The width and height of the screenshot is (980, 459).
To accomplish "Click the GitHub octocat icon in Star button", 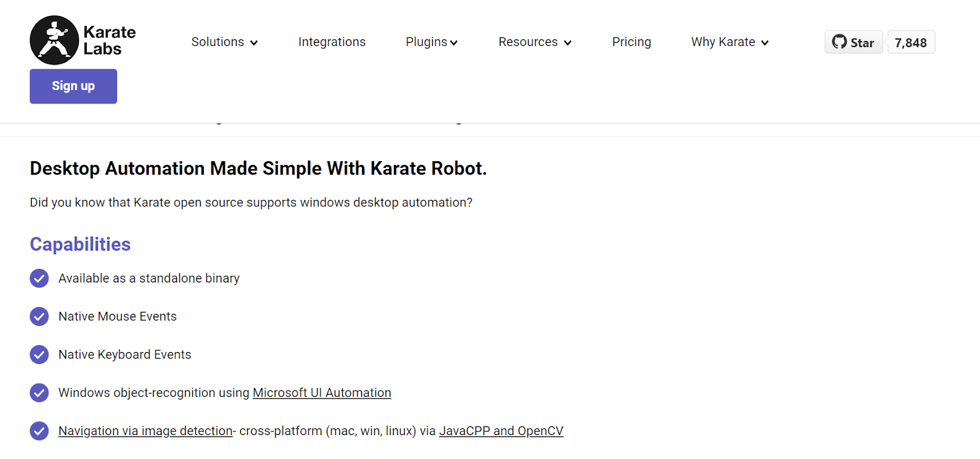I will [x=839, y=42].
